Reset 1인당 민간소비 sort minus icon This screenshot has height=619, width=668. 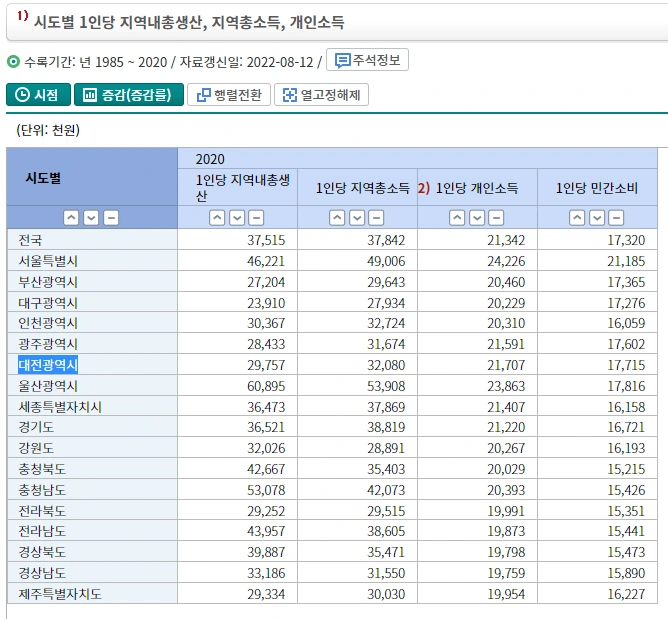pyautogui.click(x=616, y=218)
